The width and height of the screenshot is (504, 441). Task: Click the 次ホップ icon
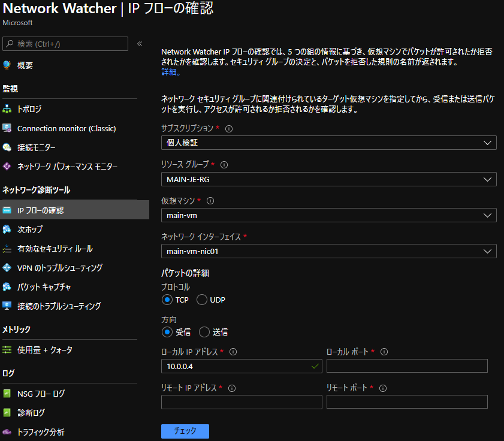[x=7, y=229]
